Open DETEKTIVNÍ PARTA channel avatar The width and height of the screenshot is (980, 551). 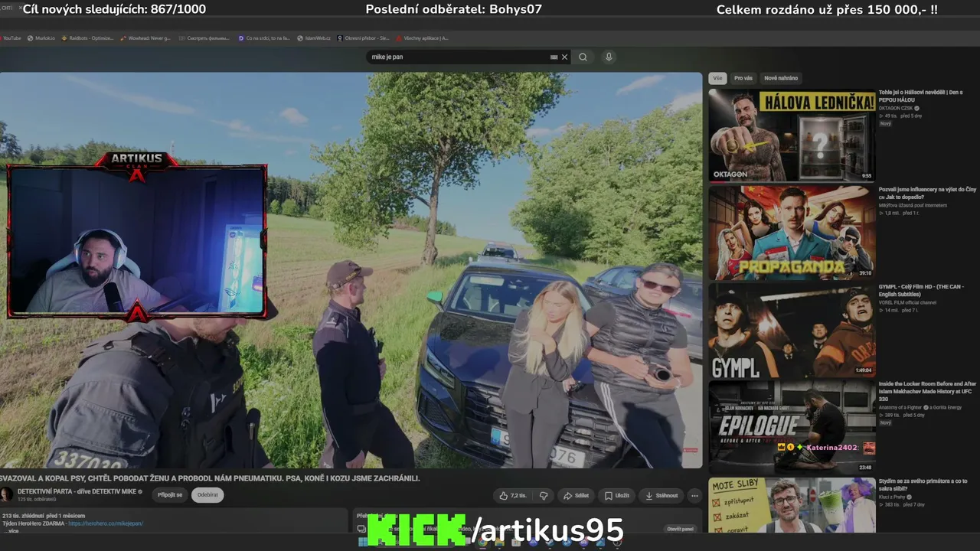pos(7,494)
